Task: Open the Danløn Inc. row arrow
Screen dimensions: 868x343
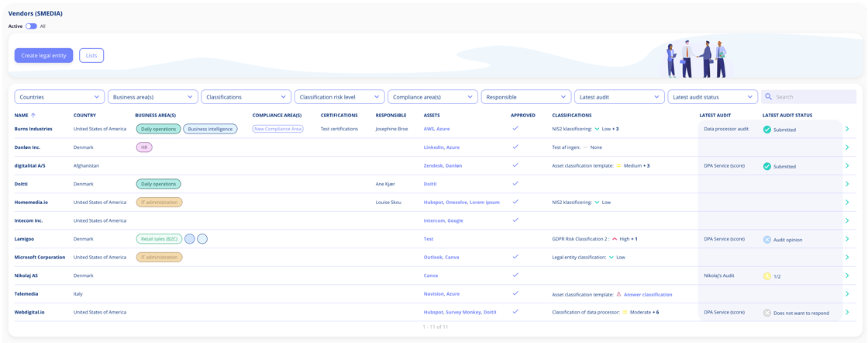Action: tap(847, 147)
